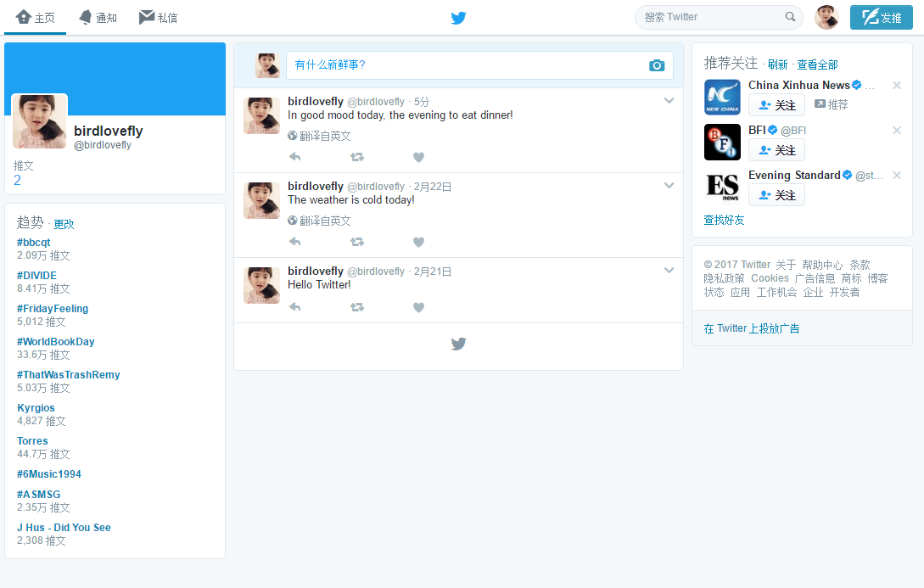Screen dimensions: 924x588
Task: Reply to the 'Hello Twitter!' tweet
Action: click(x=295, y=307)
